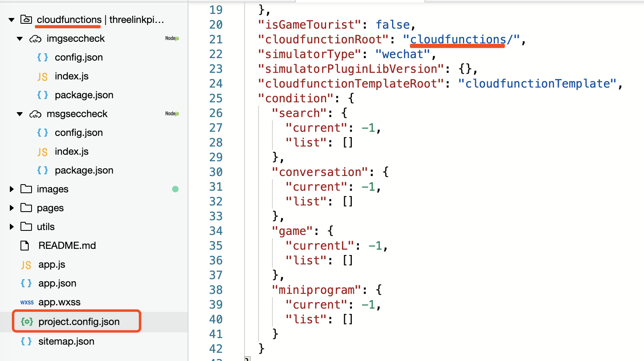Click line number 21 in the gutter
Screen dimensions: 644x361
coord(216,39)
